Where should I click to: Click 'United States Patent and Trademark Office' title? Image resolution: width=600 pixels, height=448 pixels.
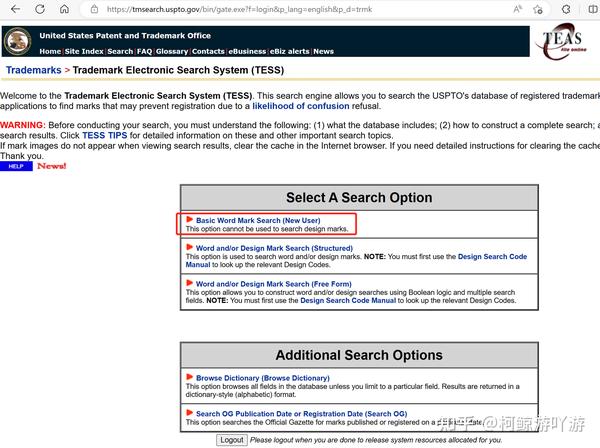(125, 36)
